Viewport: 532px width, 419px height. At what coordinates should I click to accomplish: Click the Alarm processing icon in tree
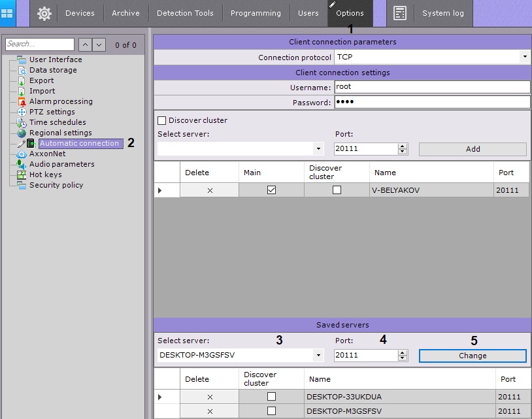tap(22, 102)
